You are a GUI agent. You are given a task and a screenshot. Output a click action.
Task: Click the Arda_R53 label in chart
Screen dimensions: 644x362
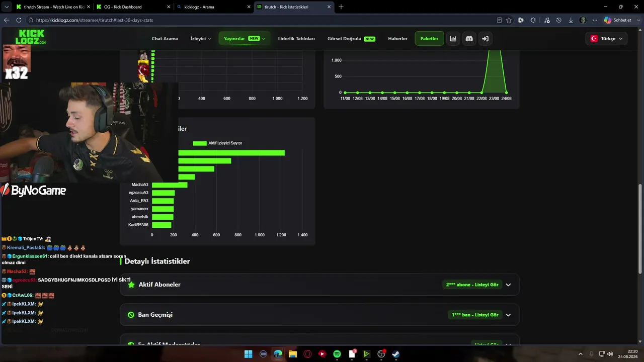click(x=139, y=201)
